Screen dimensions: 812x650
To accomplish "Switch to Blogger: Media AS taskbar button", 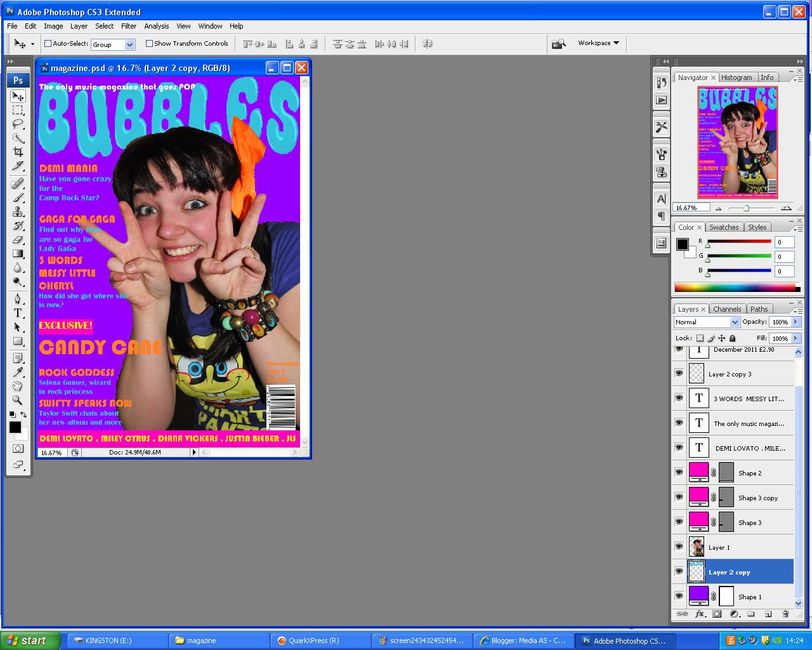I will pos(523,640).
